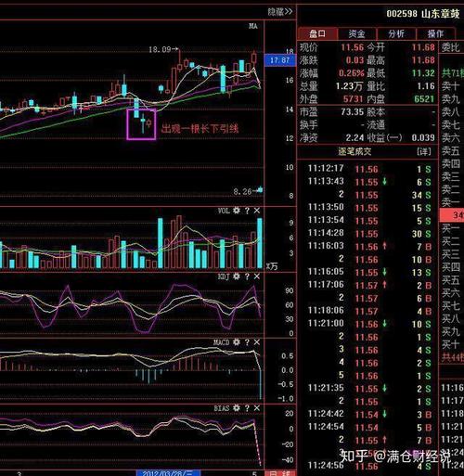Open KDJ indicator settings gear
This screenshot has width=464, height=476.
click(237, 277)
